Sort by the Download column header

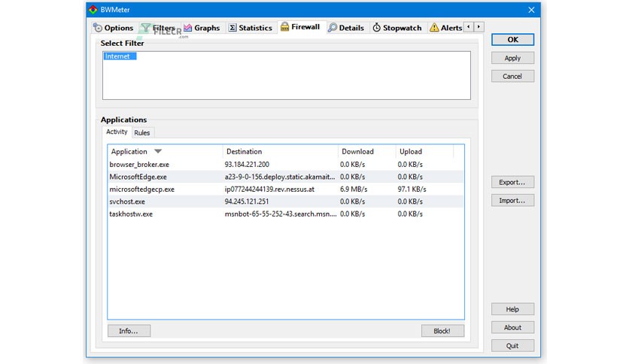pyautogui.click(x=366, y=151)
